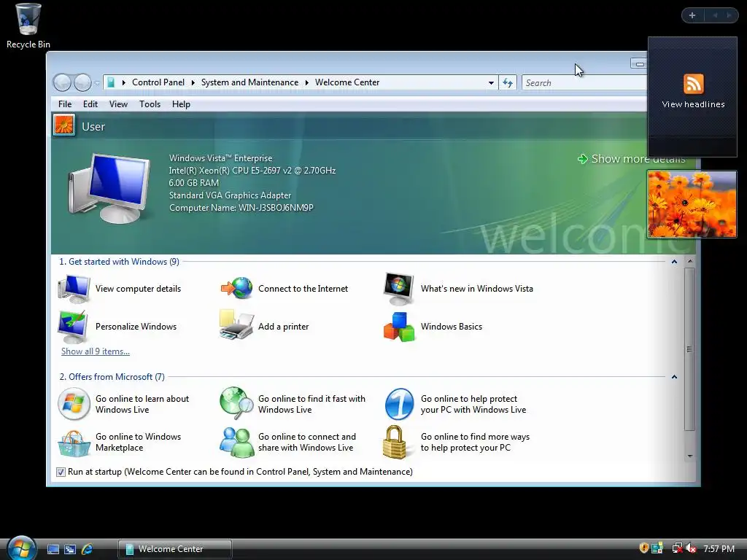
Task: Select the find it fast with Windows Live icon
Action: click(236, 402)
